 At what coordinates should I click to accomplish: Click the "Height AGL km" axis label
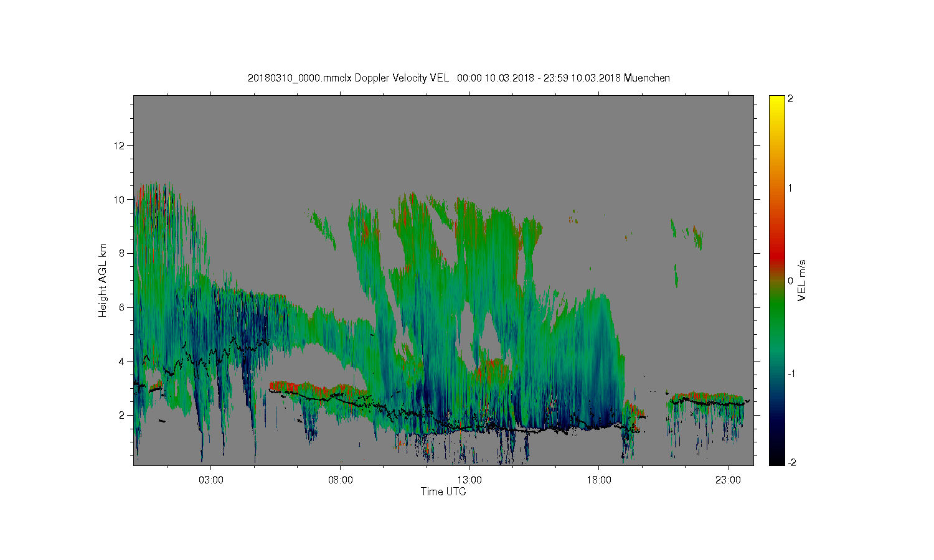[103, 280]
